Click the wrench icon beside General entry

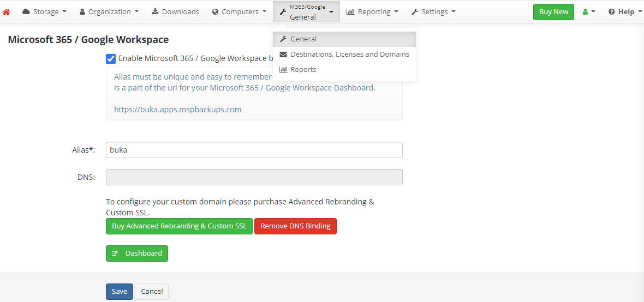283,39
